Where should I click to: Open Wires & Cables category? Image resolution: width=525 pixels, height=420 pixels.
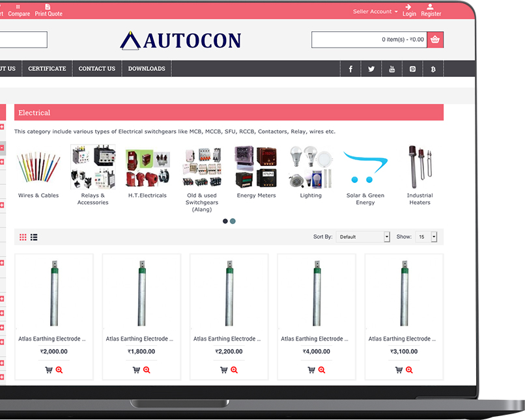38,171
